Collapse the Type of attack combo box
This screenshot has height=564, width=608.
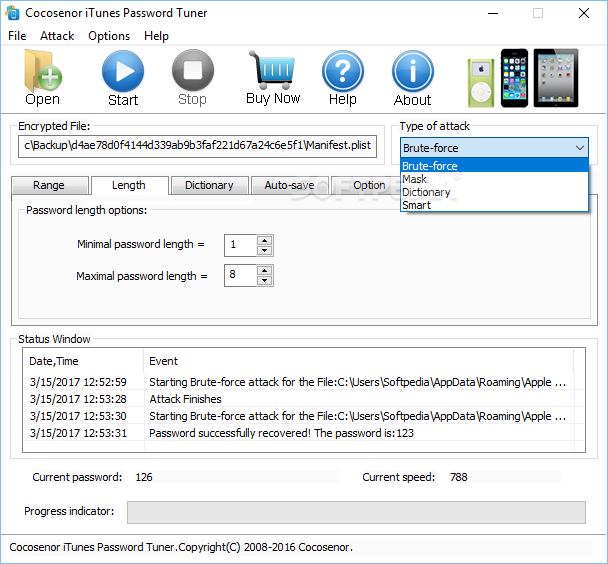pos(580,148)
